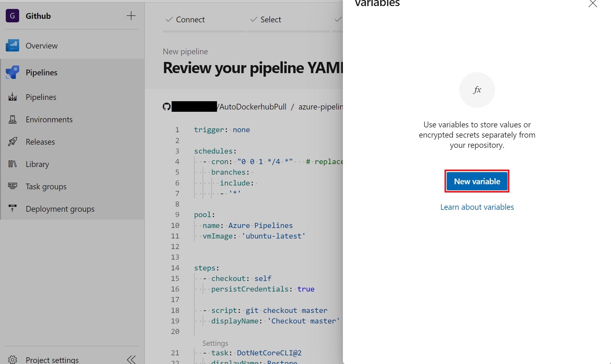Collapse sidebar with double chevron icon
This screenshot has height=364, width=611.
click(131, 360)
